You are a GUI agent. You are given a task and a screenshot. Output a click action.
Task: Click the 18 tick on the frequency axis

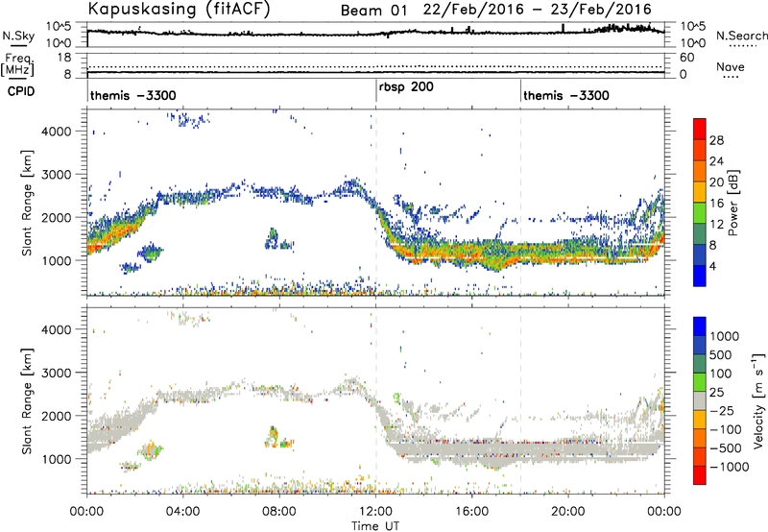click(x=64, y=58)
